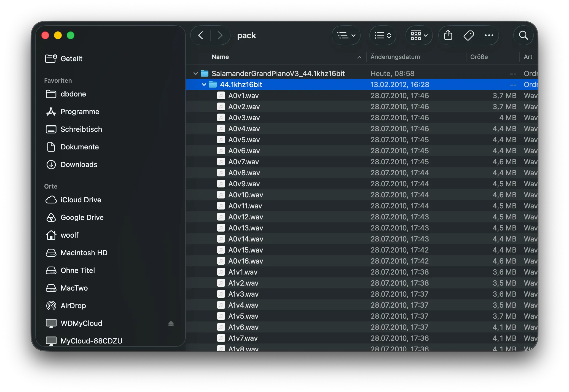Screen dimensions: 569x392
Task: Click the audio file icon of A0v1.wav
Action: tap(221, 96)
